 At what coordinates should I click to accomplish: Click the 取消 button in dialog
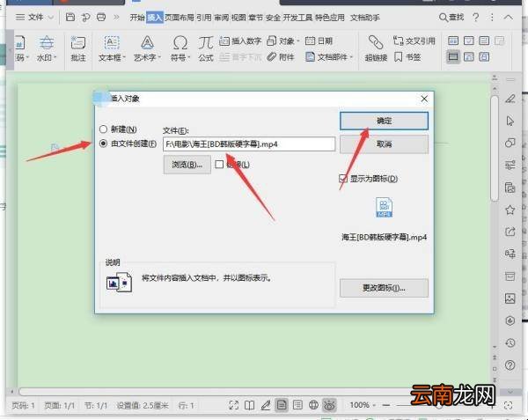(x=384, y=144)
